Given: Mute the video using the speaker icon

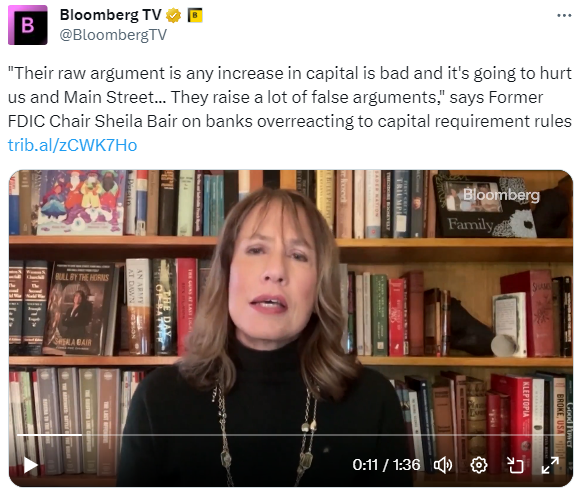Looking at the screenshot, I should coord(443,465).
